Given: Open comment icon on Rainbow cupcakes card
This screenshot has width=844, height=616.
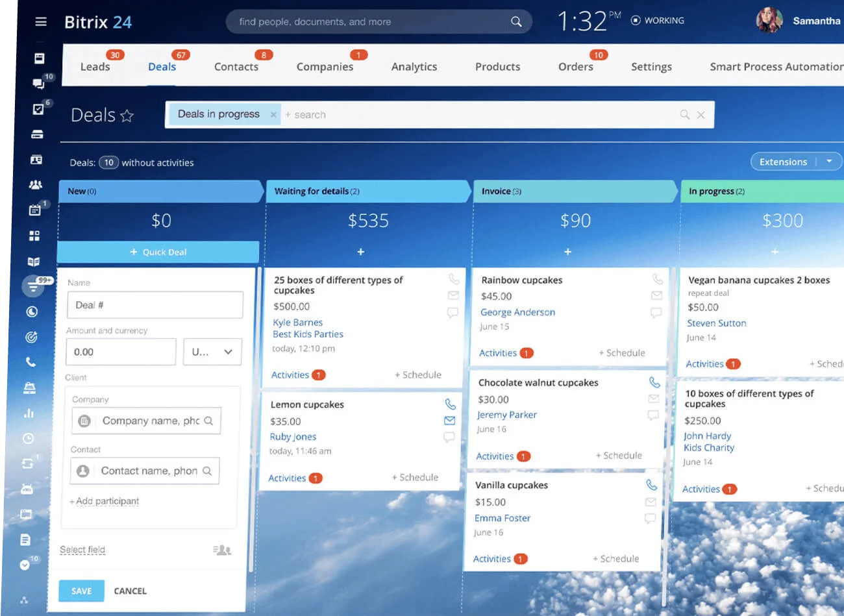Looking at the screenshot, I should (656, 313).
